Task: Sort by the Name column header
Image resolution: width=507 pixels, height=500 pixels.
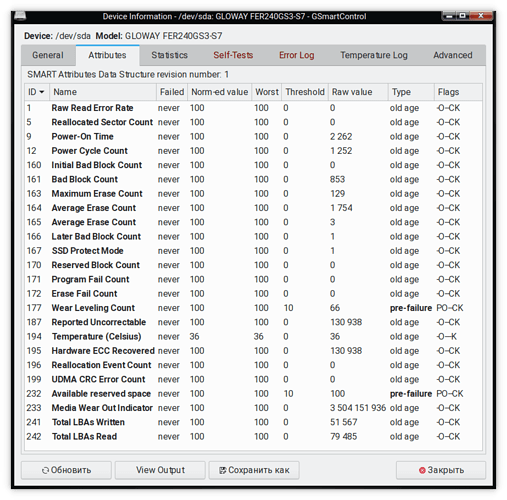Action: click(x=103, y=92)
